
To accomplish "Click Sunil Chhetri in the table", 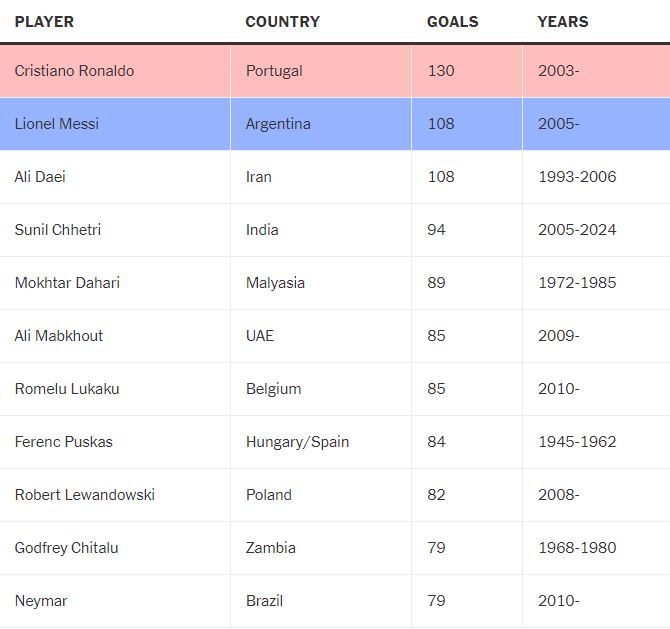I will point(58,230).
